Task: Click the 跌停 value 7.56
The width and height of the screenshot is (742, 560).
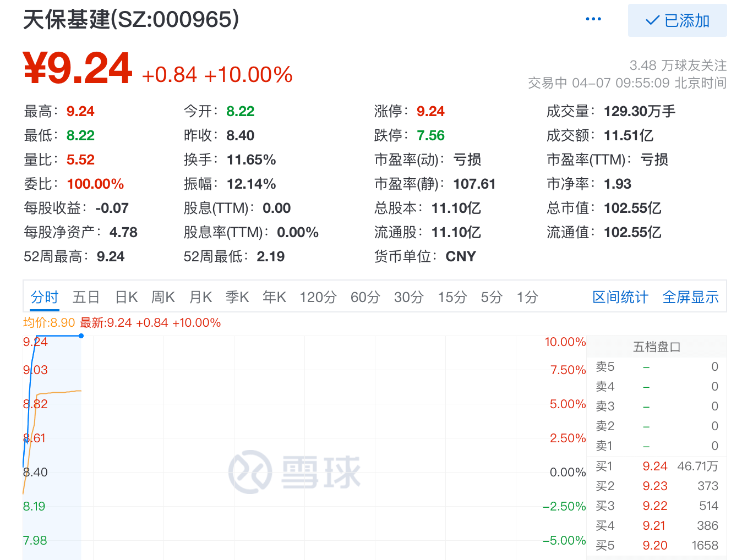Action: click(430, 135)
